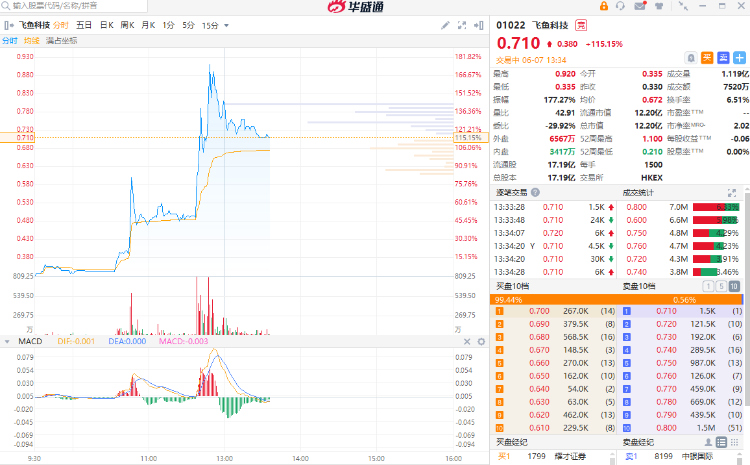The width and height of the screenshot is (750, 465).
Task: Click the 52周最高 value 1.100
Action: (652, 139)
